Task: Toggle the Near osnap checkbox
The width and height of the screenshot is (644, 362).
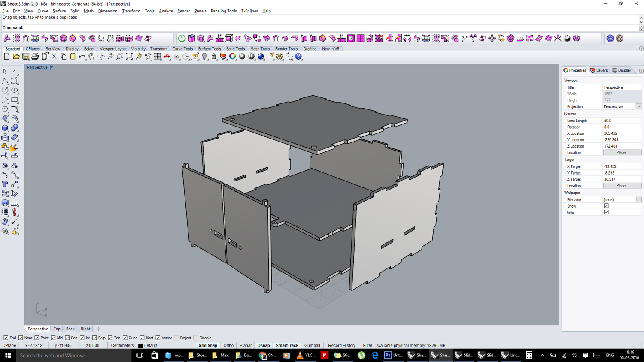Action: (x=21, y=338)
